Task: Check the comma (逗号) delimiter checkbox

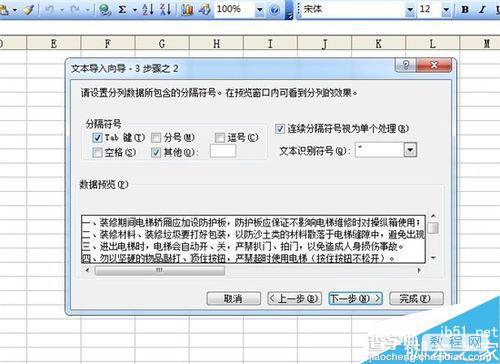Action: coord(220,137)
